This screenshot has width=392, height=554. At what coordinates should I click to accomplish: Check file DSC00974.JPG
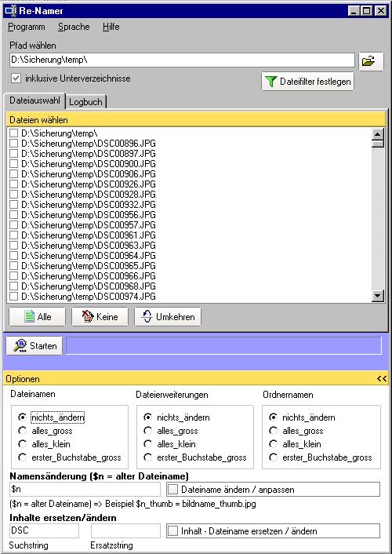[x=14, y=297]
